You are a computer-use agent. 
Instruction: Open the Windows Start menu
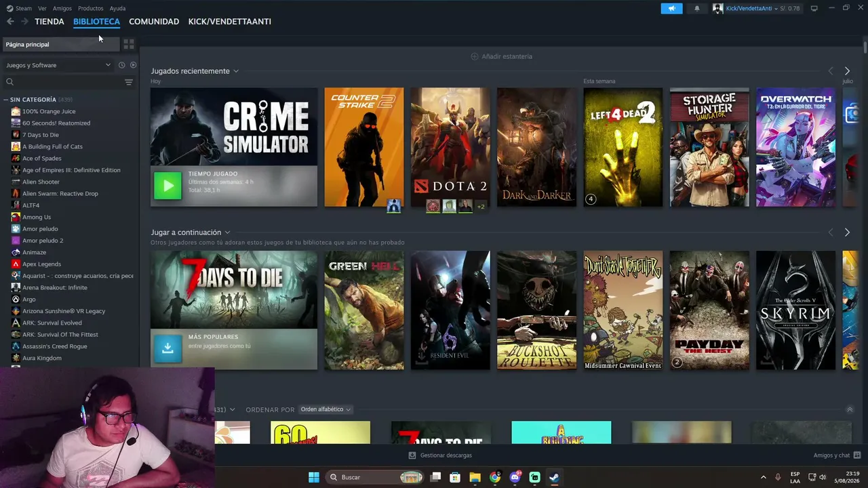pyautogui.click(x=314, y=477)
